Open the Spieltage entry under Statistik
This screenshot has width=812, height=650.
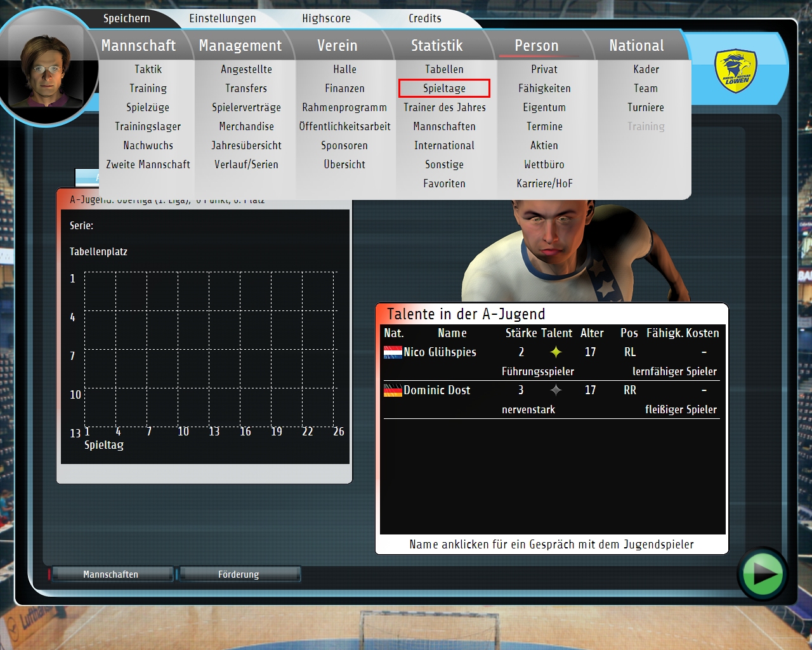pyautogui.click(x=444, y=88)
